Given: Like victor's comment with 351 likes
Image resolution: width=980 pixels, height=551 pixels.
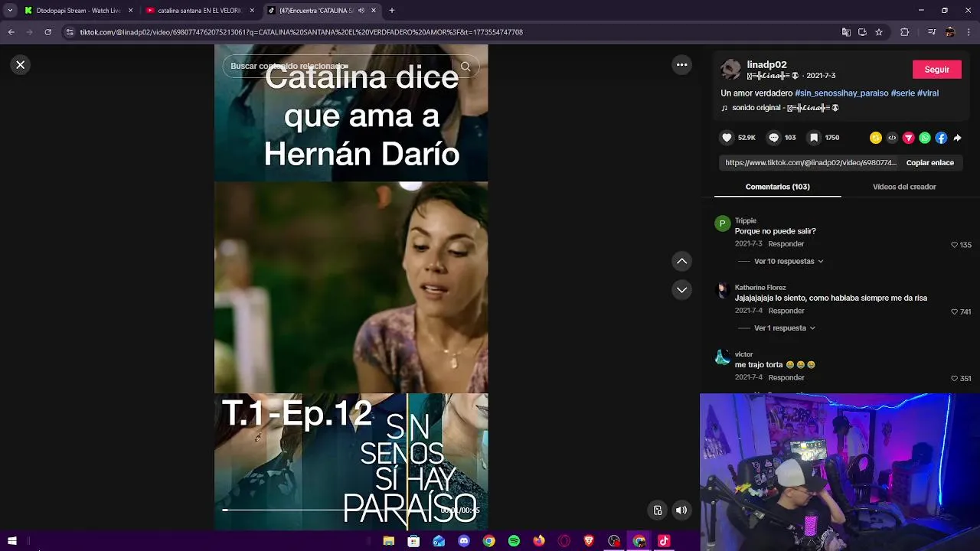Looking at the screenshot, I should (955, 379).
